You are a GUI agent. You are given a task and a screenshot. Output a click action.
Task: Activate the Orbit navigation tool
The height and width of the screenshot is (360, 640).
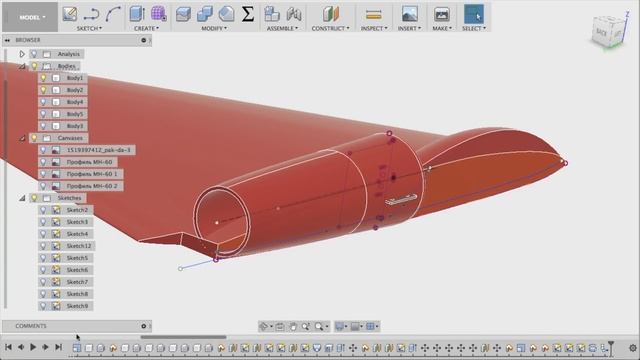click(264, 326)
